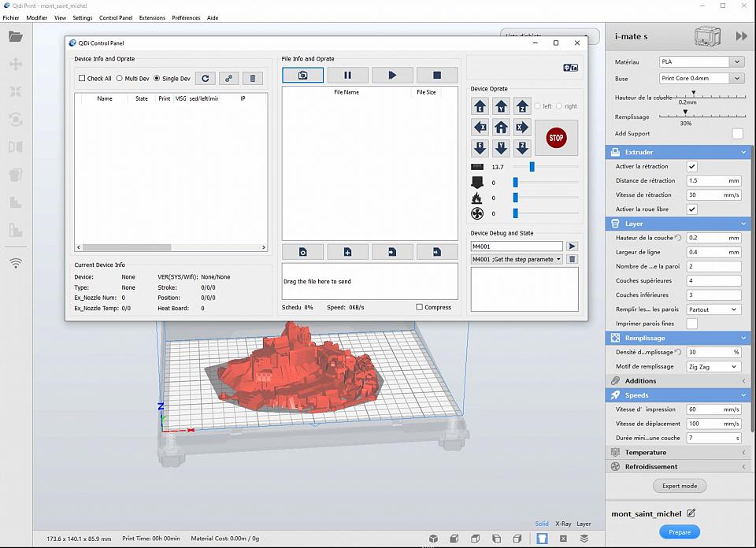Open Matériau PLA dropdown
The width and height of the screenshot is (756, 548).
701,61
